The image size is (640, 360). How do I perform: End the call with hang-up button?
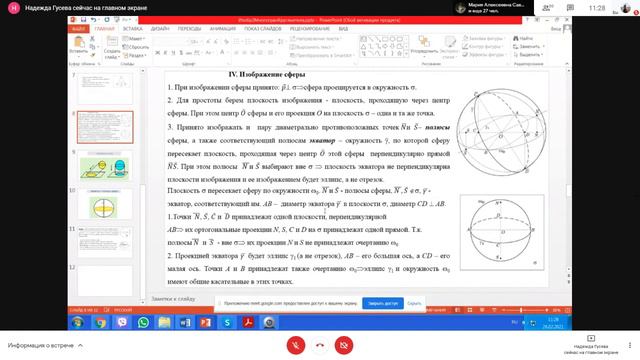tap(320, 345)
